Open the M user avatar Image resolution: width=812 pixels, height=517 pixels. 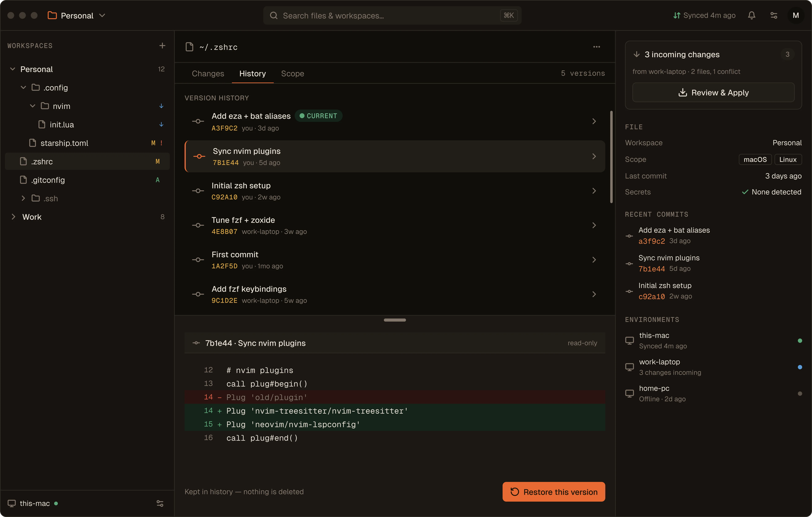[x=796, y=16]
